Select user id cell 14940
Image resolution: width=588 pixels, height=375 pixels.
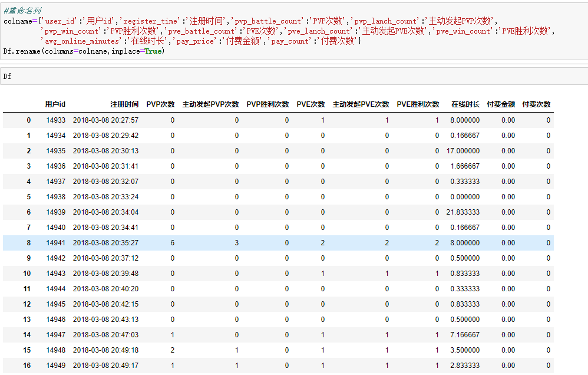56,228
